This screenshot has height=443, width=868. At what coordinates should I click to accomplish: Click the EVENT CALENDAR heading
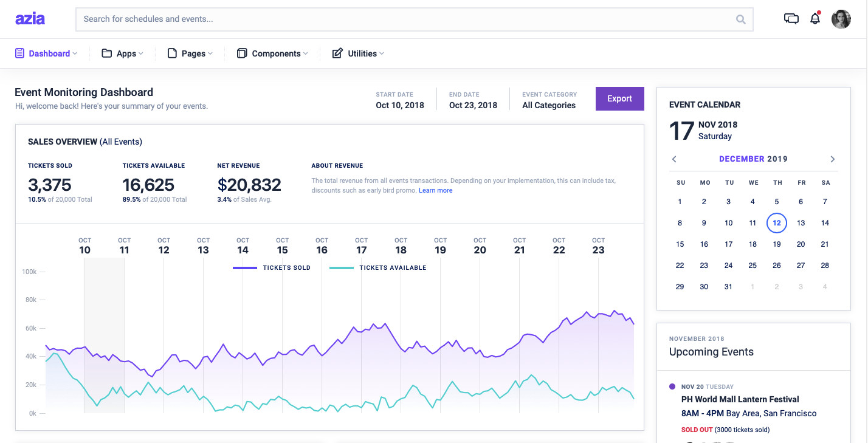click(x=704, y=105)
